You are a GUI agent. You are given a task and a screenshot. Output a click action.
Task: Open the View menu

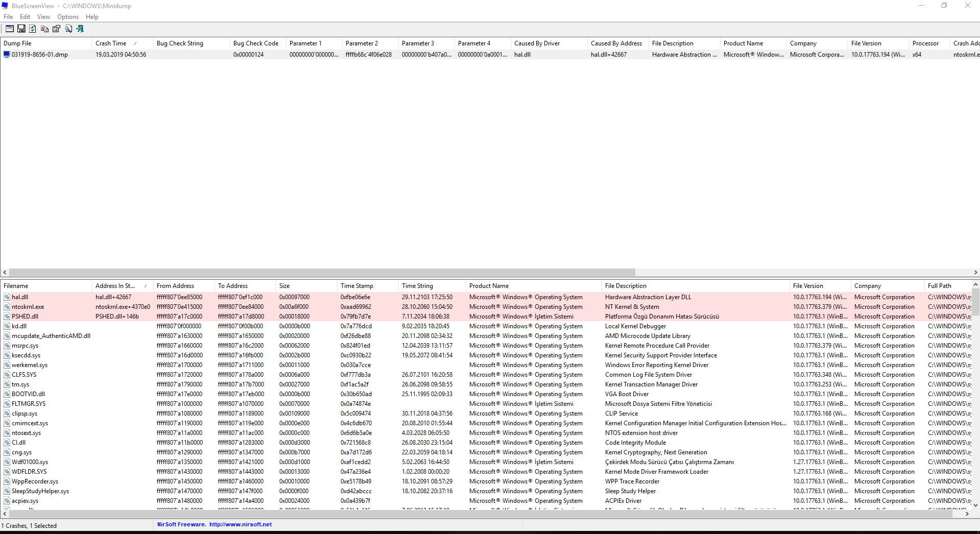pos(43,17)
